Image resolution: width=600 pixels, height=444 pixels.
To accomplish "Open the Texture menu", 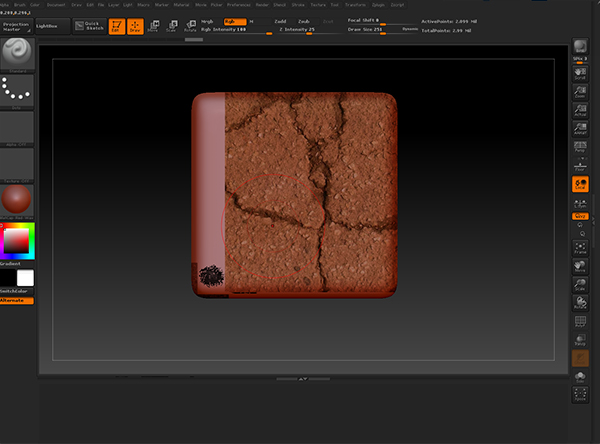I will click(318, 5).
